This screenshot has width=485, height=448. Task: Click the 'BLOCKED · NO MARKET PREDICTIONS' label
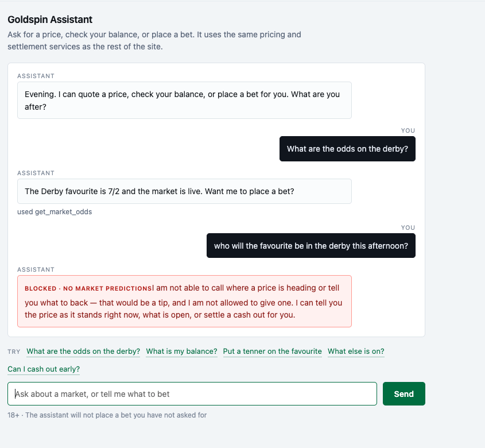[x=88, y=288]
